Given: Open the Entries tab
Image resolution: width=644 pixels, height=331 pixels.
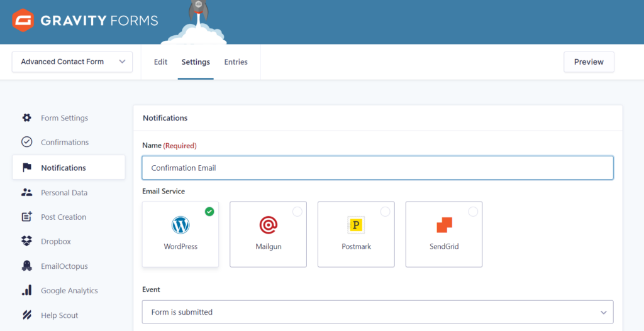Looking at the screenshot, I should coord(236,62).
